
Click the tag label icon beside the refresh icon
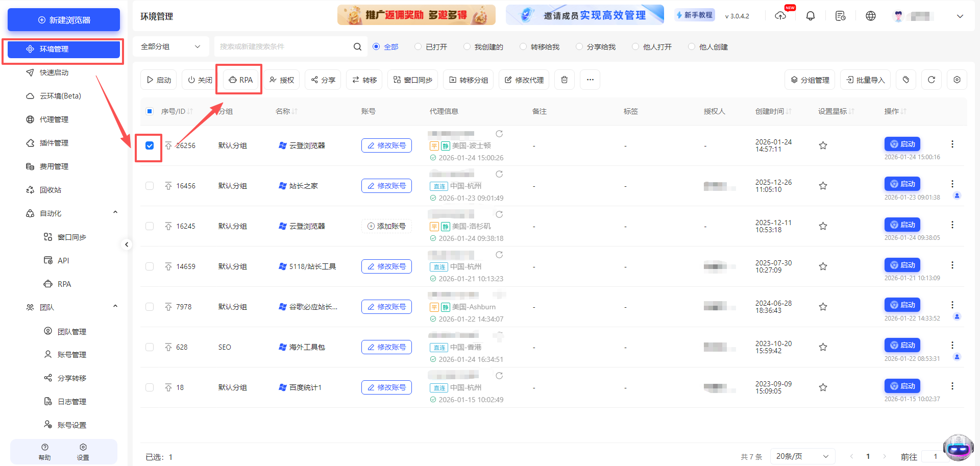tap(906, 80)
